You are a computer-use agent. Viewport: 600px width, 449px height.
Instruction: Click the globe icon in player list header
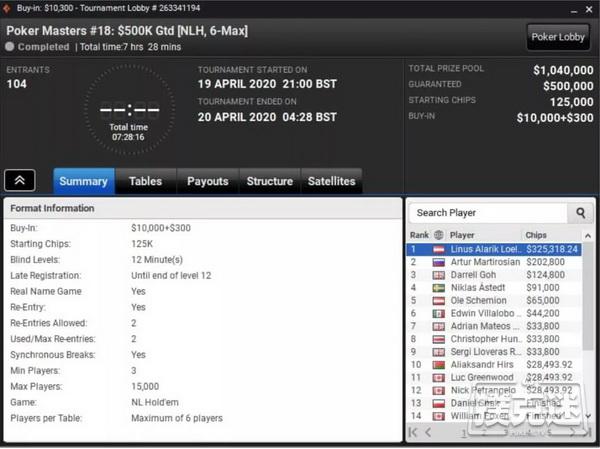(x=439, y=235)
